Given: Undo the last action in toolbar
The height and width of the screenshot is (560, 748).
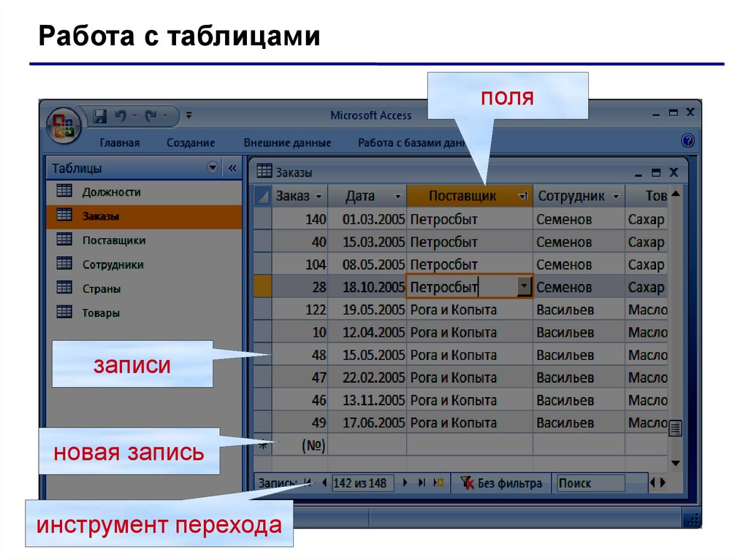Looking at the screenshot, I should (121, 116).
